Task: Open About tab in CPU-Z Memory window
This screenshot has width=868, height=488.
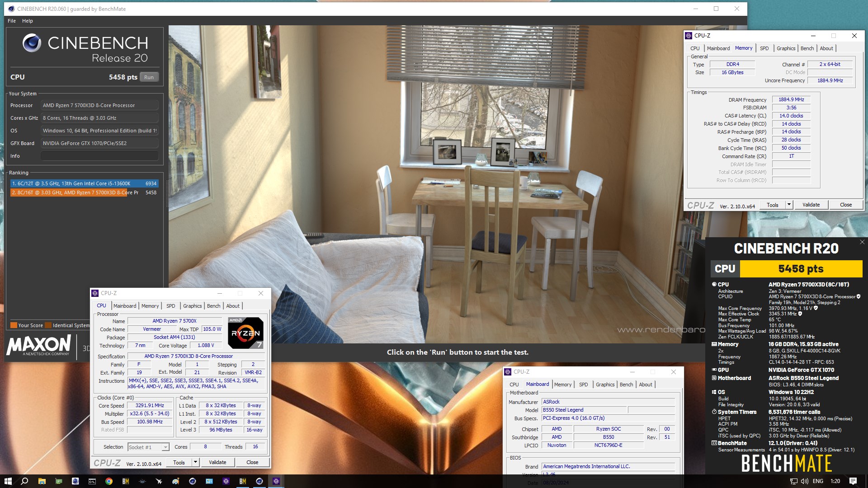Action: [x=826, y=48]
